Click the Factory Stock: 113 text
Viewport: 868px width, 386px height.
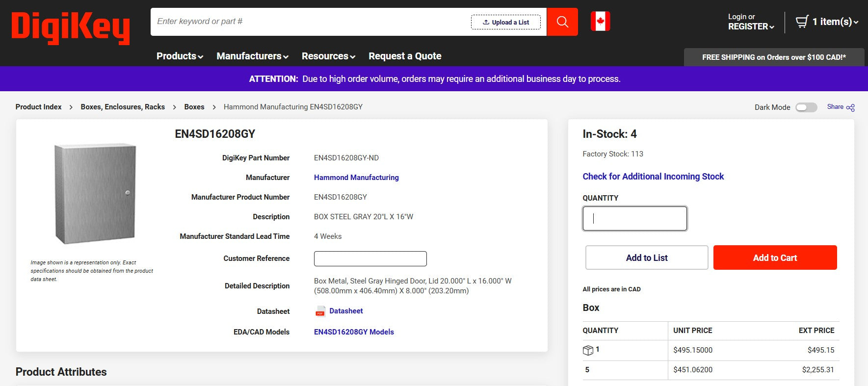[x=613, y=154]
